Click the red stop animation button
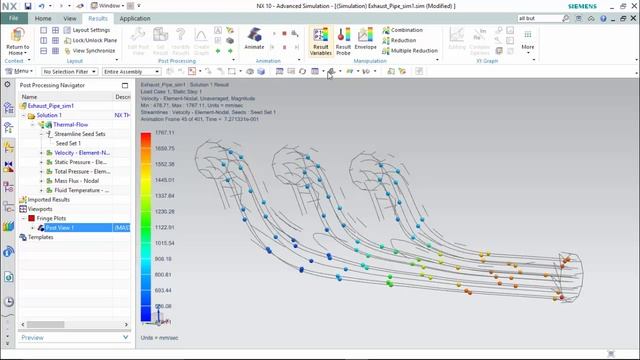640x360 pixels. coord(284,33)
